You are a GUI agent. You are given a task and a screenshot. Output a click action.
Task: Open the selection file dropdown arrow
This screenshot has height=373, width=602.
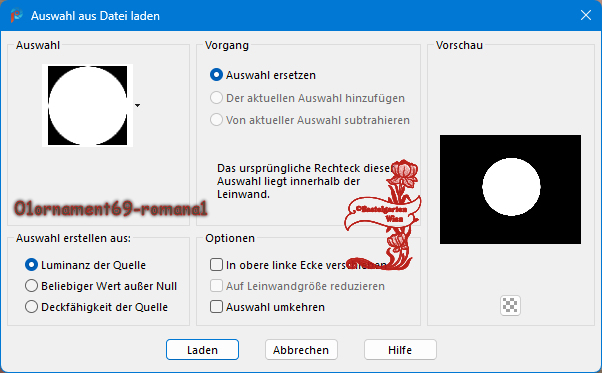pyautogui.click(x=137, y=105)
